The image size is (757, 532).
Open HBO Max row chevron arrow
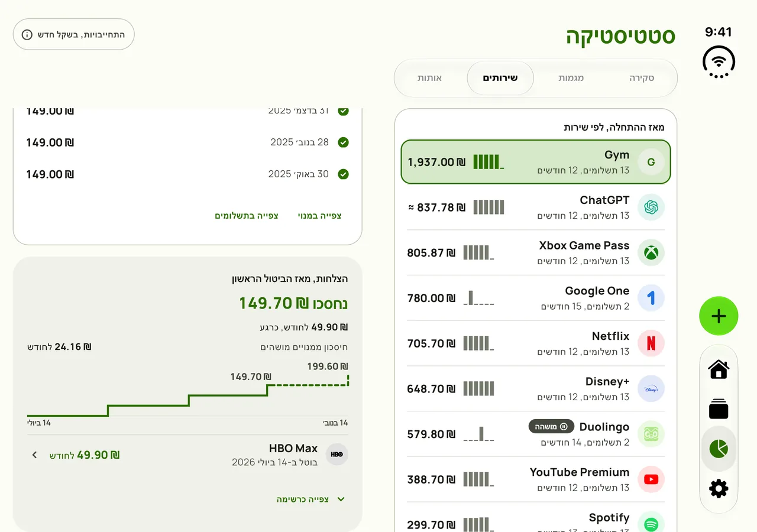tap(34, 455)
